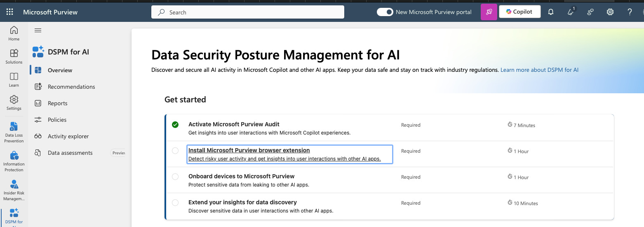The height and width of the screenshot is (227, 644).
Task: Turn off New Microsoft Purview portal toggle
Action: coord(385,12)
